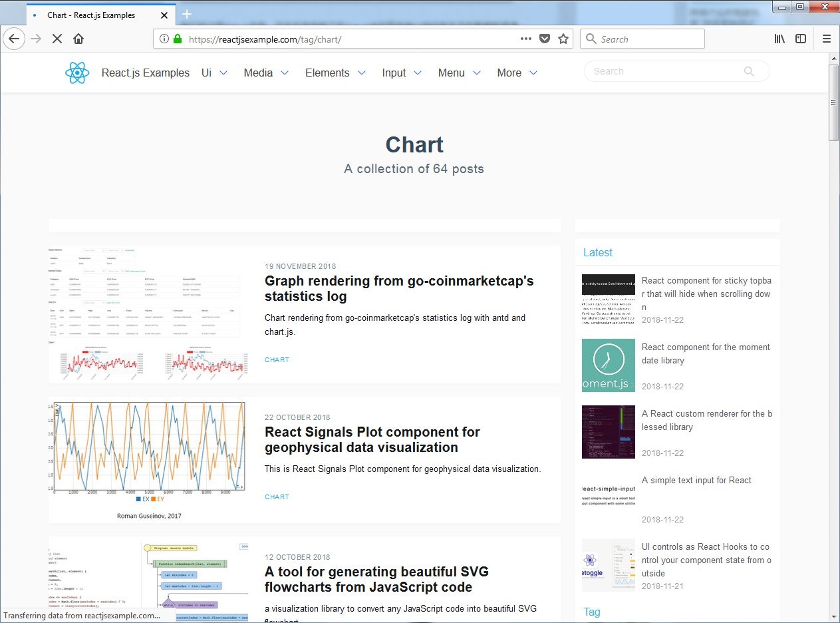Viewport: 840px width, 623px height.
Task: Open the Firefox application menu (hamburger)
Action: point(827,38)
